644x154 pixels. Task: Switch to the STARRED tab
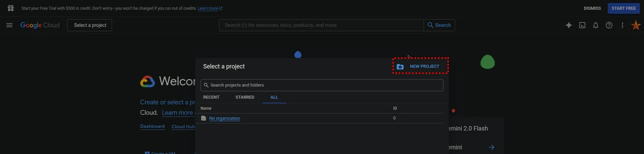tap(245, 97)
